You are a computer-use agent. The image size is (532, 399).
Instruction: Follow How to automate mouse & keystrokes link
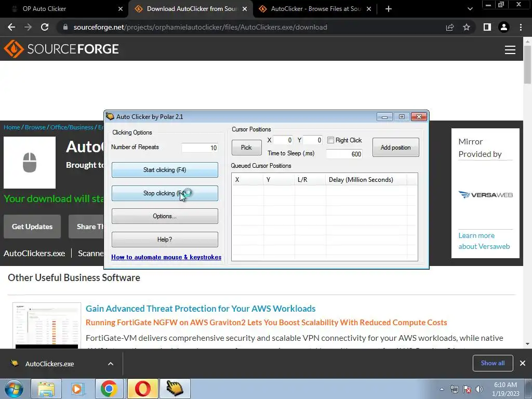tap(166, 257)
